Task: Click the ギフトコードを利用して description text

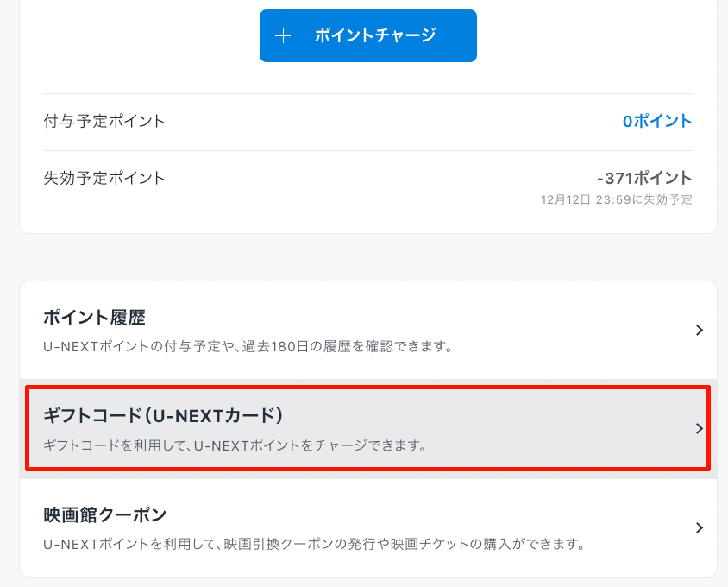Action: [235, 446]
